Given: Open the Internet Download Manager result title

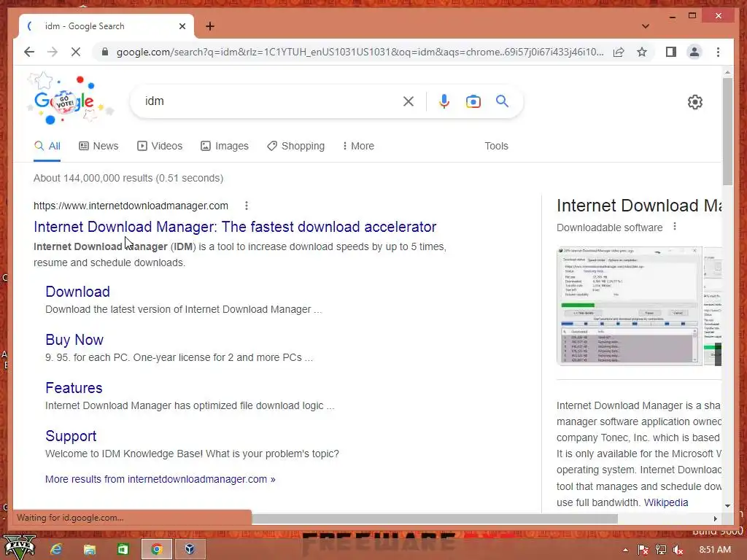Looking at the screenshot, I should coord(235,227).
